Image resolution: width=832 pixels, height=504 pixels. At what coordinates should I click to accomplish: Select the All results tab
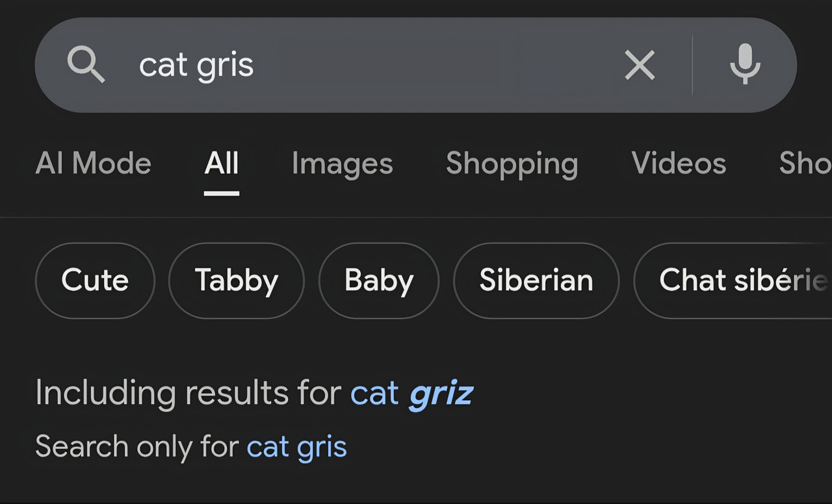pyautogui.click(x=222, y=164)
